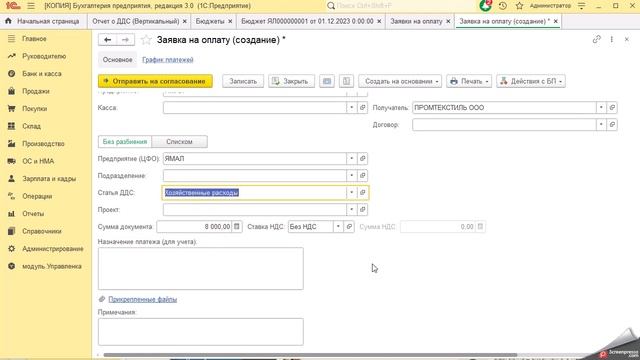Select the Без разбиения toggle tab

point(125,142)
